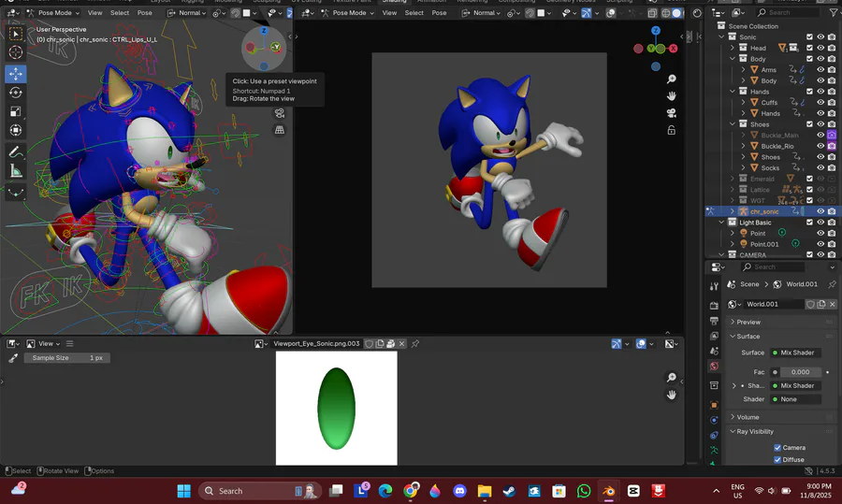Image resolution: width=842 pixels, height=504 pixels.
Task: Open the Render properties tab
Action: pyautogui.click(x=714, y=306)
